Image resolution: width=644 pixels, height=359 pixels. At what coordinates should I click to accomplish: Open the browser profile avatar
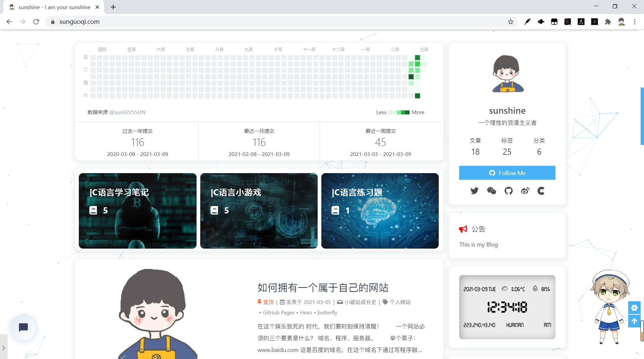coord(622,21)
